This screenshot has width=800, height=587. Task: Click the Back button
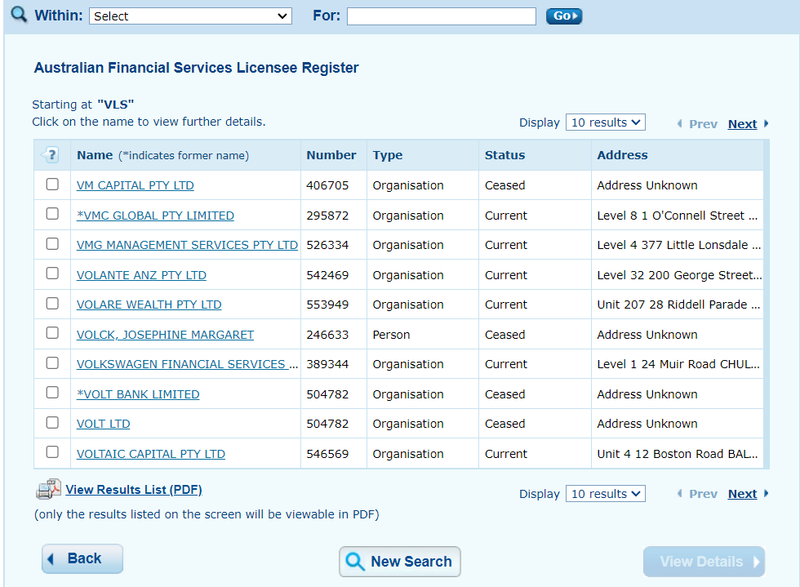coord(82,558)
